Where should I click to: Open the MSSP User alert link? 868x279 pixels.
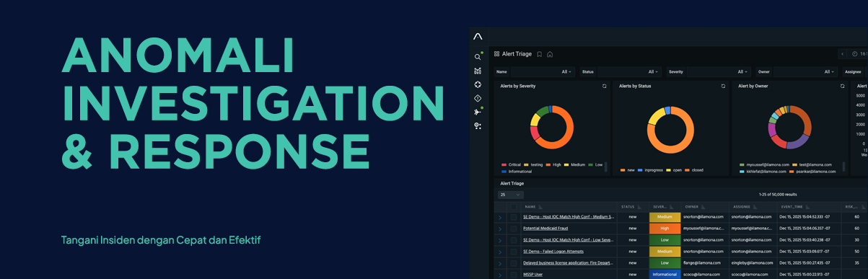coord(533,275)
